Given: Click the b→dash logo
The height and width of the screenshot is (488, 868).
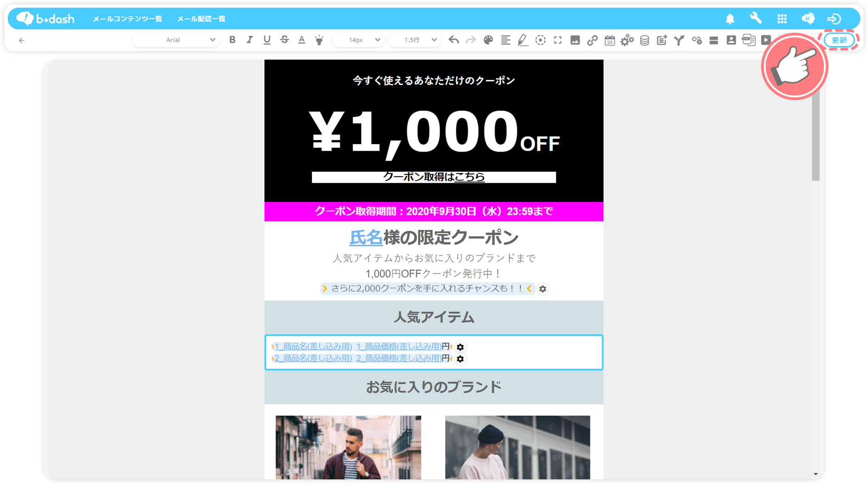Looking at the screenshot, I should point(45,18).
